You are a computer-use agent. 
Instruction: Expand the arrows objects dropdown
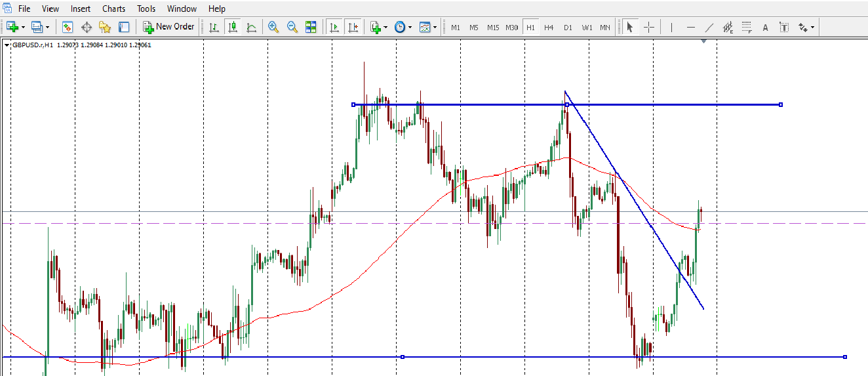pyautogui.click(x=812, y=27)
